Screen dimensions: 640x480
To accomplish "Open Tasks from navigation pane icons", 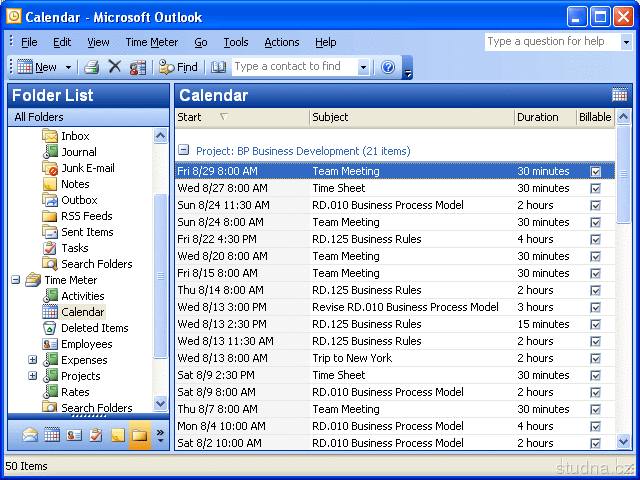I will click(95, 435).
